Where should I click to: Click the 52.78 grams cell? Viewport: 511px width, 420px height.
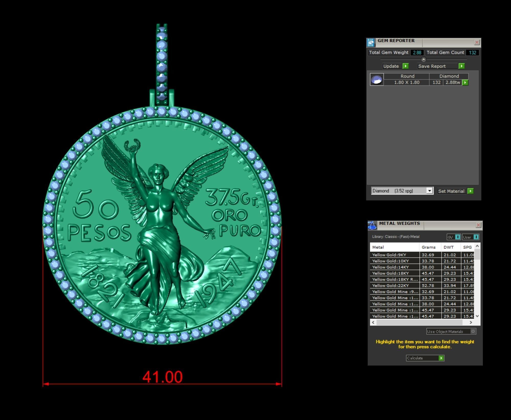(431, 286)
